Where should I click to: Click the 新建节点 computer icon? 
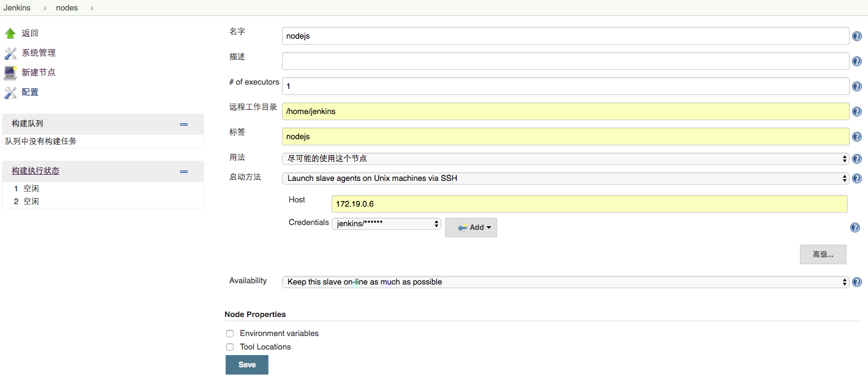pyautogui.click(x=10, y=72)
